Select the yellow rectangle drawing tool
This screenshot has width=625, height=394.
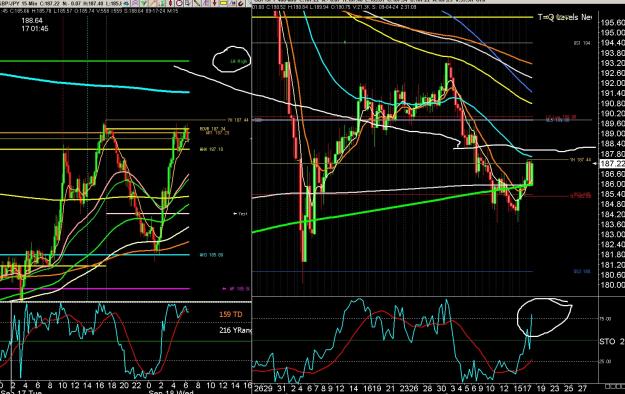223,3
